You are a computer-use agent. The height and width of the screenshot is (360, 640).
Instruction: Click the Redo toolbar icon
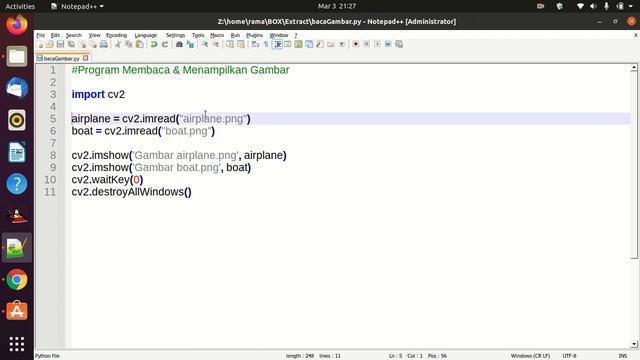click(x=165, y=44)
